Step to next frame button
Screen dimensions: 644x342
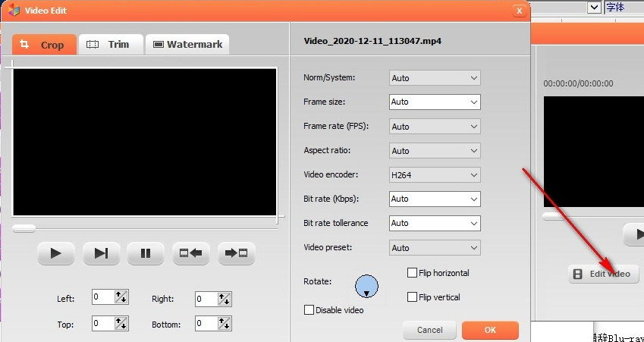pyautogui.click(x=101, y=253)
